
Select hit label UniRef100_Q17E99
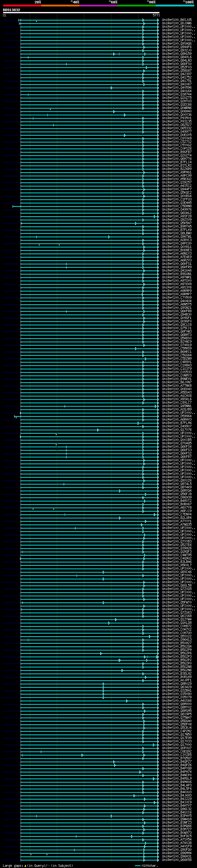click(x=177, y=737)
